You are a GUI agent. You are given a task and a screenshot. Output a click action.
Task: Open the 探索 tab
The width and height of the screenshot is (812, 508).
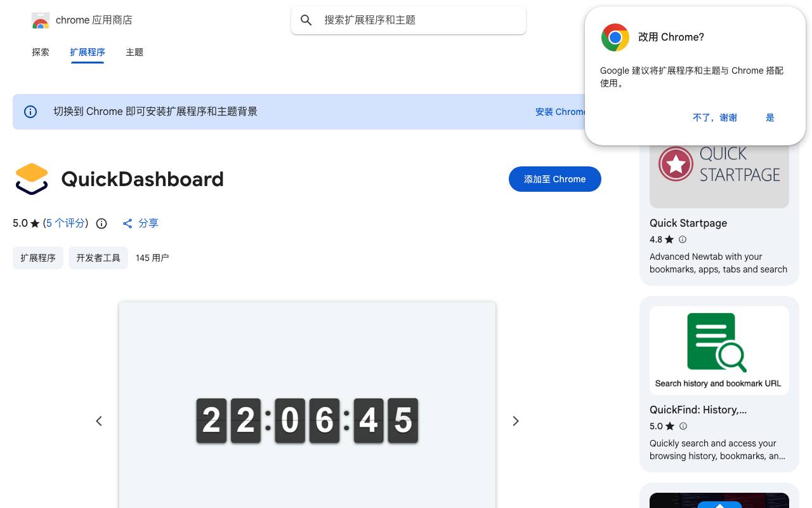pyautogui.click(x=41, y=52)
